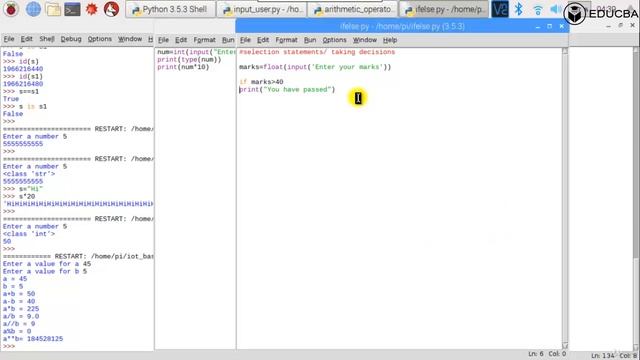Open Shell menu in Python Shell window
The width and height of the screenshot is (640, 360).
(47, 39)
